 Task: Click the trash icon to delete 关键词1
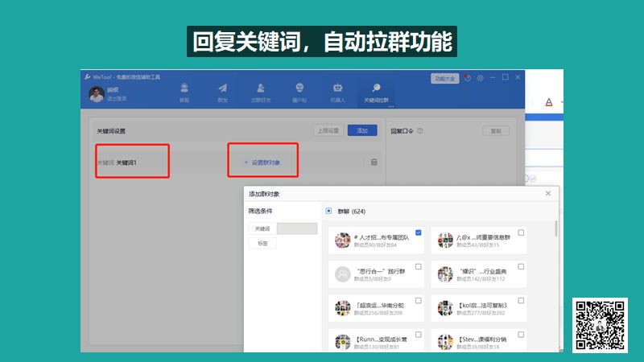pyautogui.click(x=374, y=162)
